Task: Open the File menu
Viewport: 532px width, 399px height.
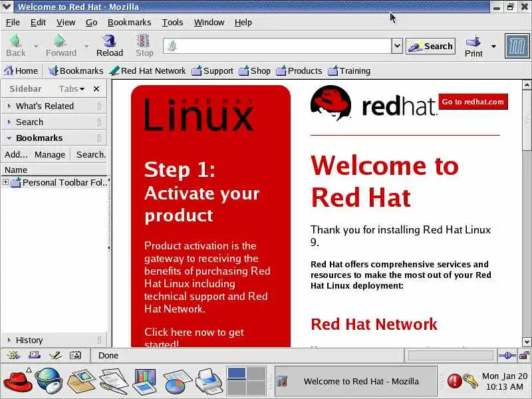Action: (13, 23)
